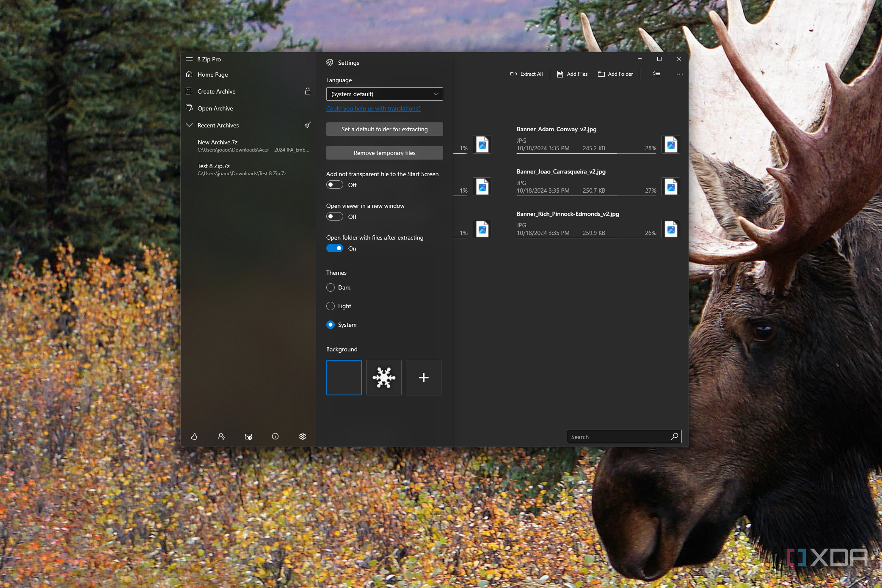Click the thumbs-up rate icon in bottom bar

194,436
